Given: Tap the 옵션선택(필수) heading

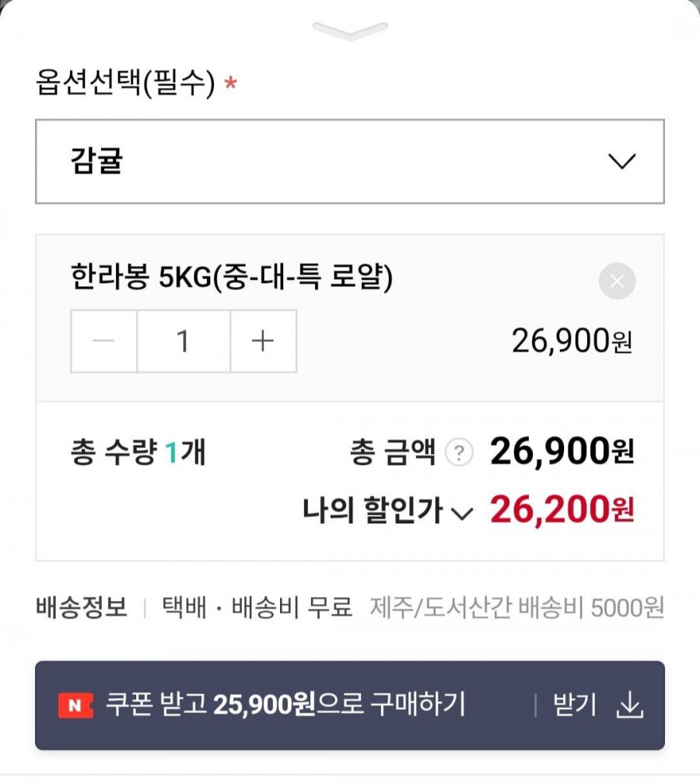Looking at the screenshot, I should [x=124, y=83].
